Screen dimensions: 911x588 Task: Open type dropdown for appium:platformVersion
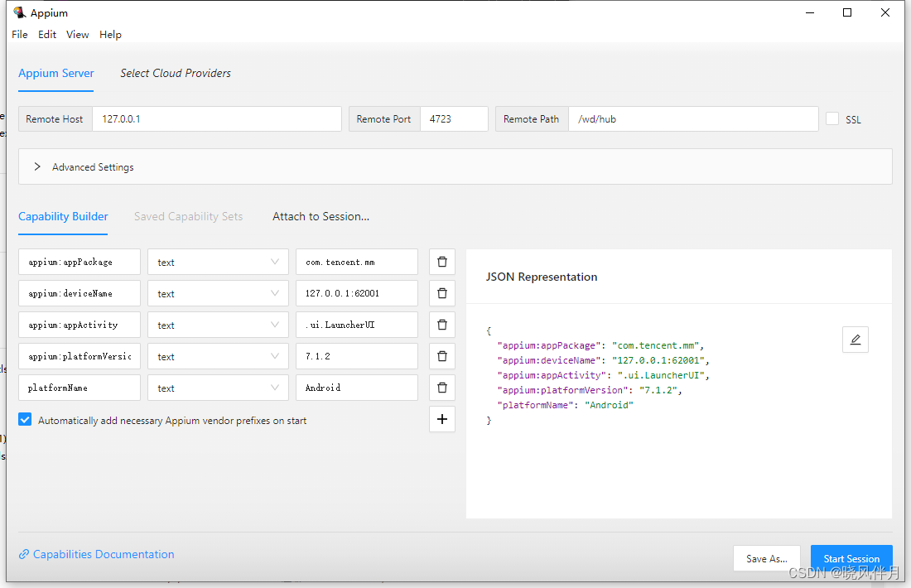pos(218,356)
